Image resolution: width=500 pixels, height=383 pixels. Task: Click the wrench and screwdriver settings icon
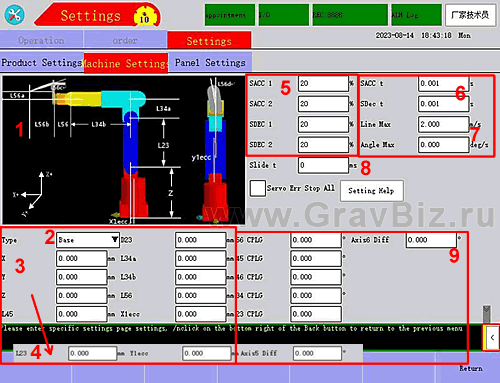[14, 15]
